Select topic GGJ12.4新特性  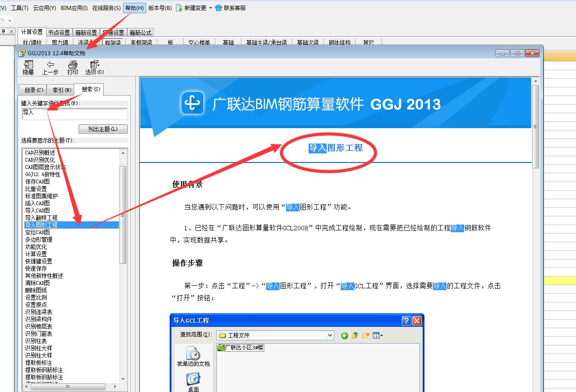click(x=43, y=174)
